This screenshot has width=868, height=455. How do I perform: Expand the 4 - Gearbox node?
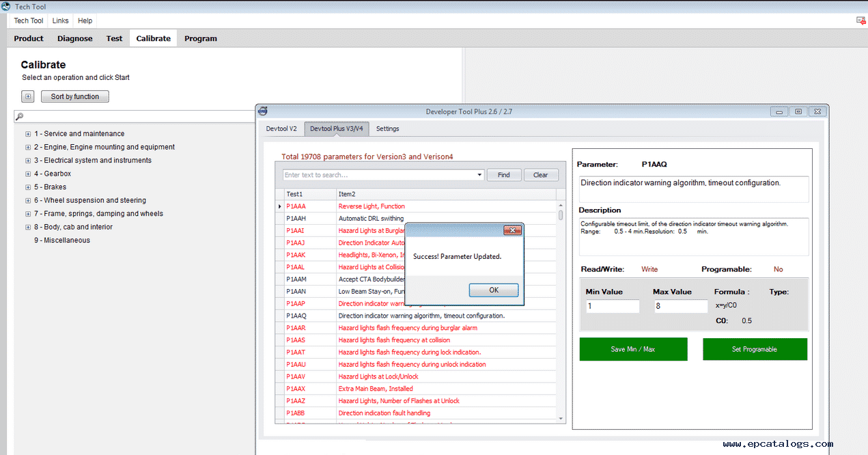(28, 174)
